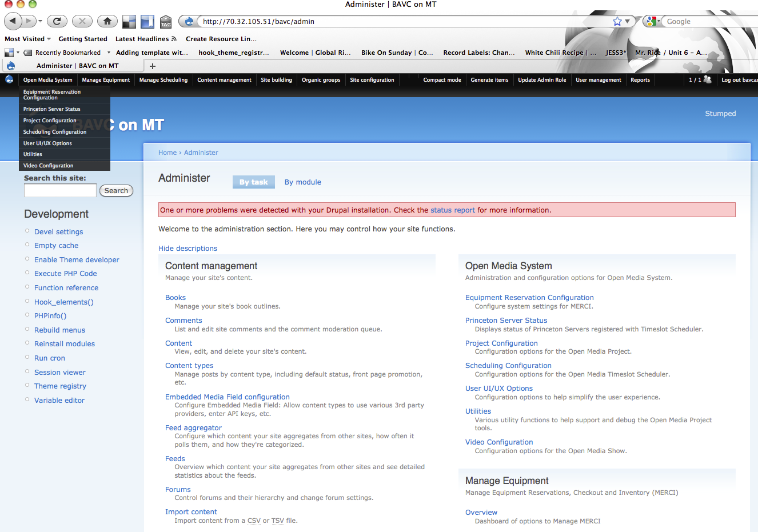
Task: Select Princeton Server Status in dropdown menu
Action: tap(65, 109)
